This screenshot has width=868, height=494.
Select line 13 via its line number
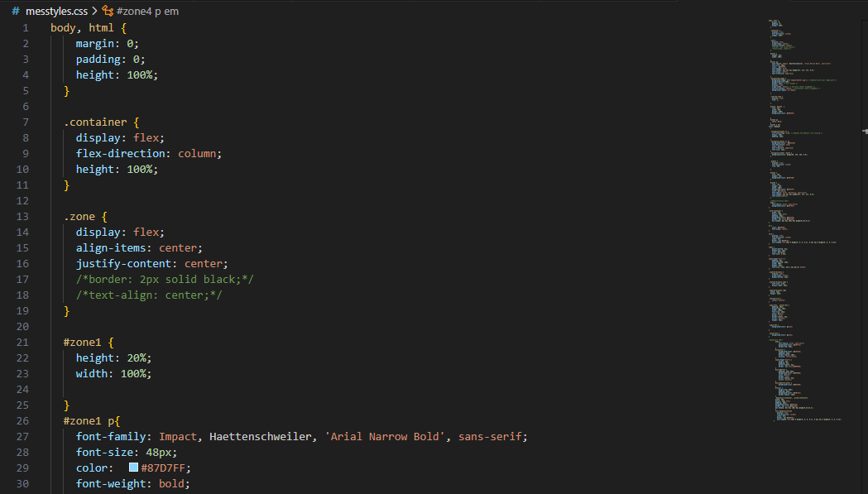(x=22, y=217)
